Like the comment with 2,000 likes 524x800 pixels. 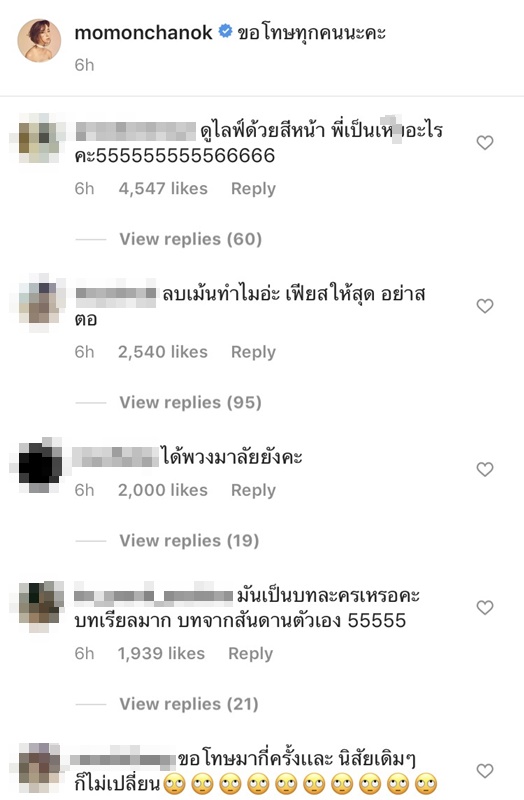(485, 469)
